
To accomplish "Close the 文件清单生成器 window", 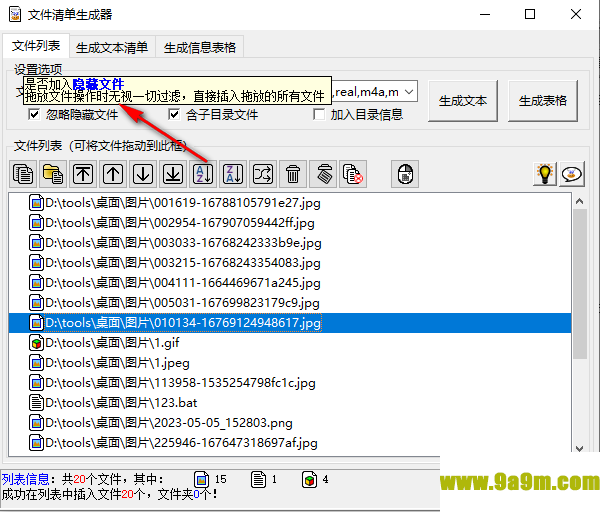I will click(x=576, y=15).
